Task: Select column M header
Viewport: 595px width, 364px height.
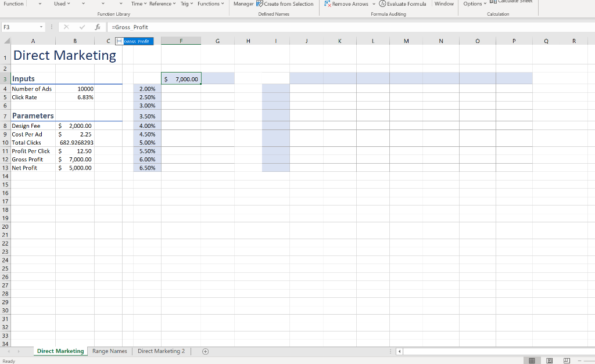Action: 406,41
